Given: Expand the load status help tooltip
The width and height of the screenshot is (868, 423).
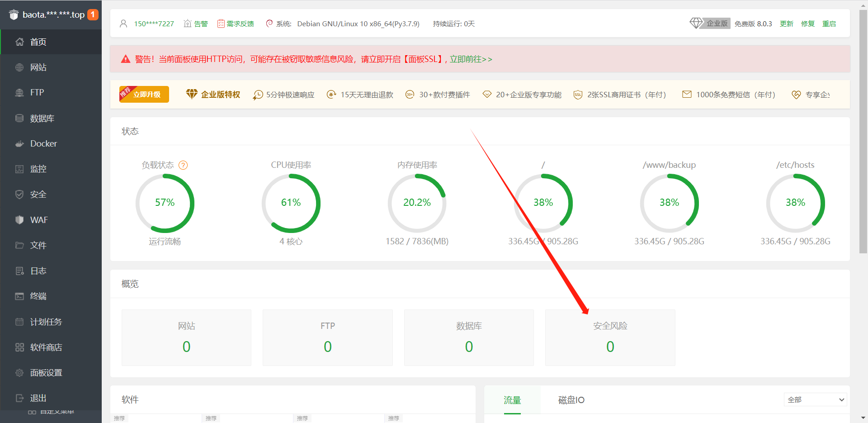Looking at the screenshot, I should pos(183,165).
